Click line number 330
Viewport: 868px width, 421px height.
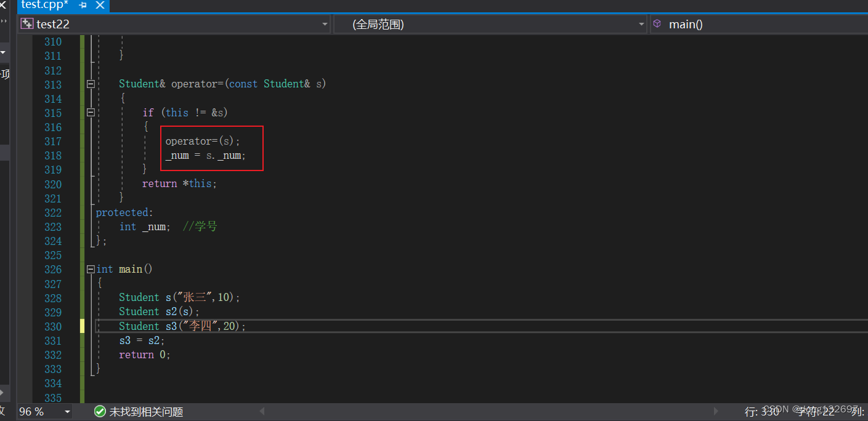click(x=53, y=326)
